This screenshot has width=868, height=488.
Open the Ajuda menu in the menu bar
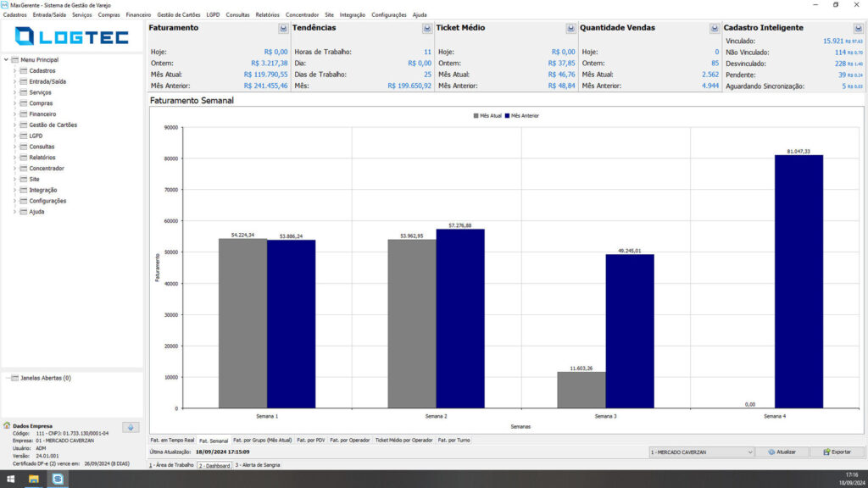[x=420, y=15]
